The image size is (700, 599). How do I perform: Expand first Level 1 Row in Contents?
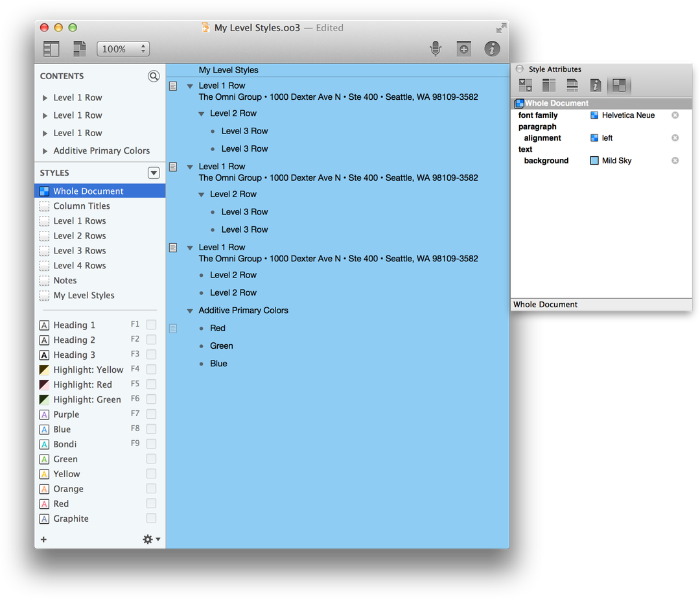45,98
